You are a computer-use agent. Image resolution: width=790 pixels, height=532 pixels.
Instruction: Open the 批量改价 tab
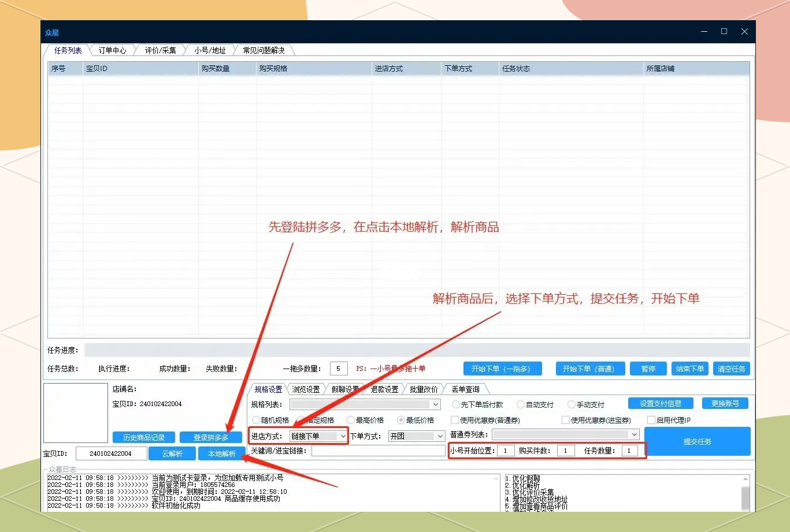[424, 389]
